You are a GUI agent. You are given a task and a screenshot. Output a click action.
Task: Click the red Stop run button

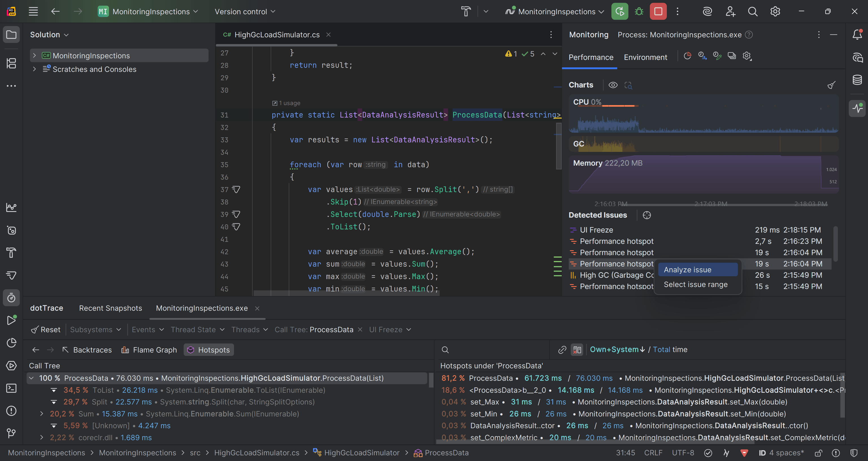click(658, 12)
